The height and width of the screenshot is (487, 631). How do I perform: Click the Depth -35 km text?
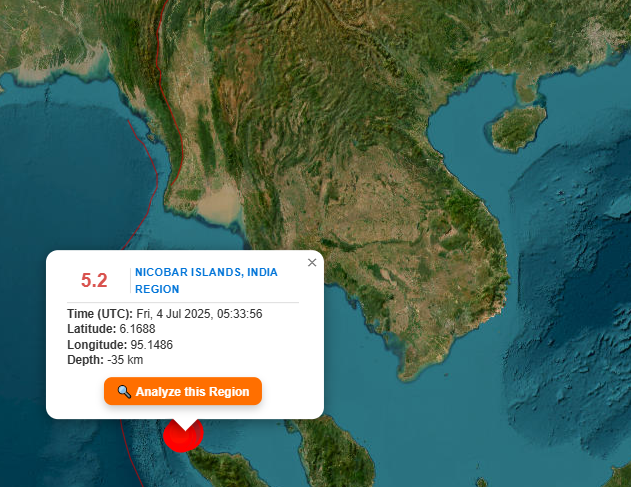tap(105, 360)
